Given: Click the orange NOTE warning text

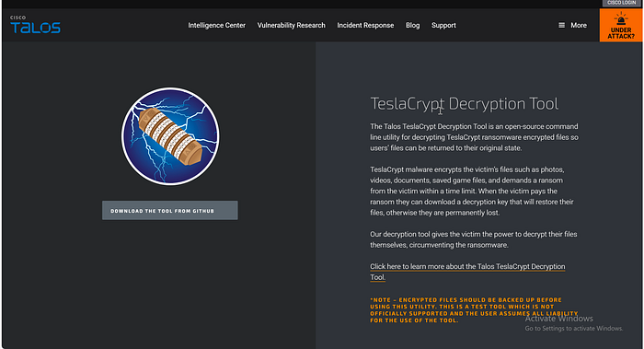Looking at the screenshot, I should click(474, 310).
